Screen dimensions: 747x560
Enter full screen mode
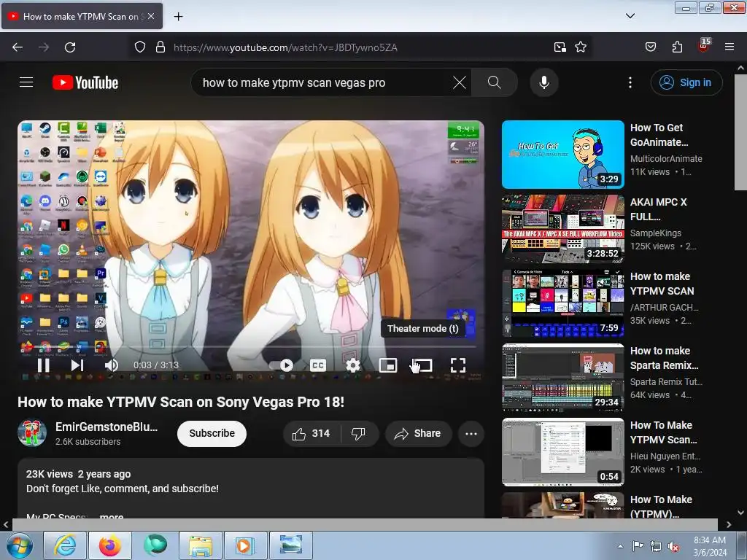pyautogui.click(x=458, y=365)
